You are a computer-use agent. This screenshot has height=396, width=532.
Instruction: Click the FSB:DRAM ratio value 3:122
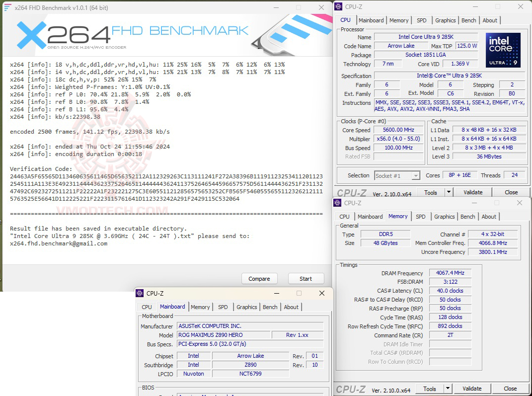tap(450, 282)
